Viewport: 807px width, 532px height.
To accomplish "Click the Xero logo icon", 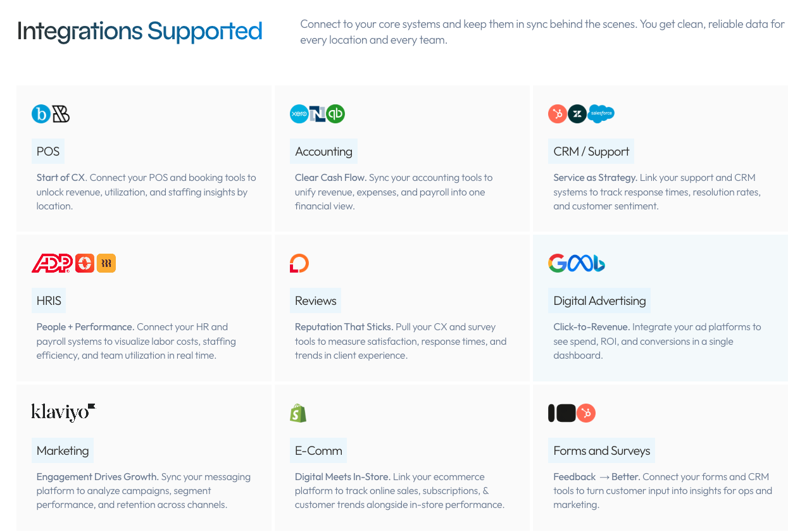I will (299, 114).
